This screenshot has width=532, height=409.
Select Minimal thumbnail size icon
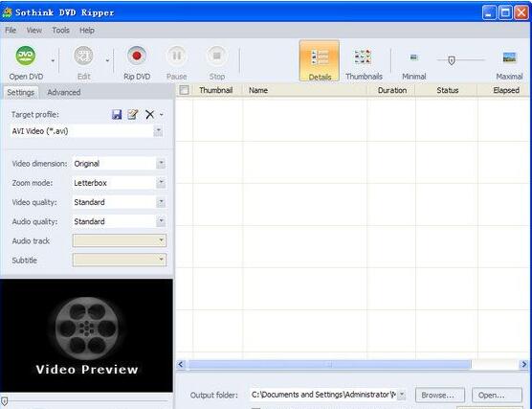[x=414, y=57]
